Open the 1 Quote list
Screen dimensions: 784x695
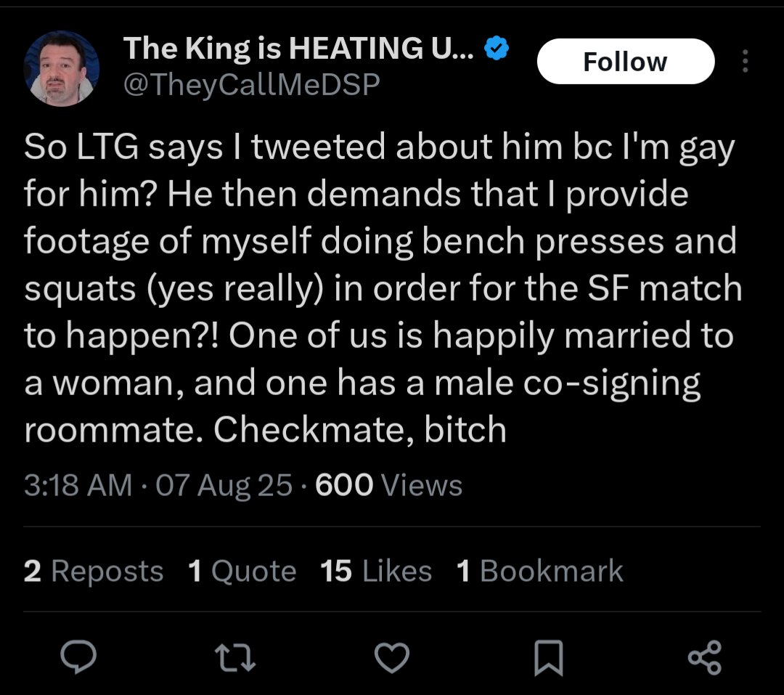[x=242, y=571]
